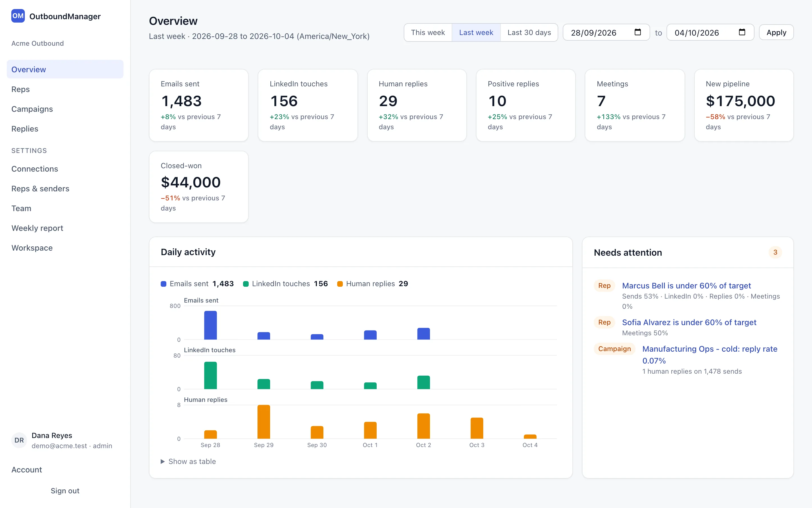Click the Human replies 29 card
The height and width of the screenshot is (508, 812).
417,105
